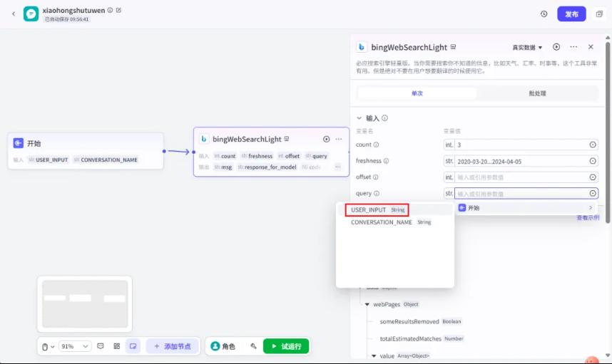Collapse the value Array tree node

click(x=374, y=356)
